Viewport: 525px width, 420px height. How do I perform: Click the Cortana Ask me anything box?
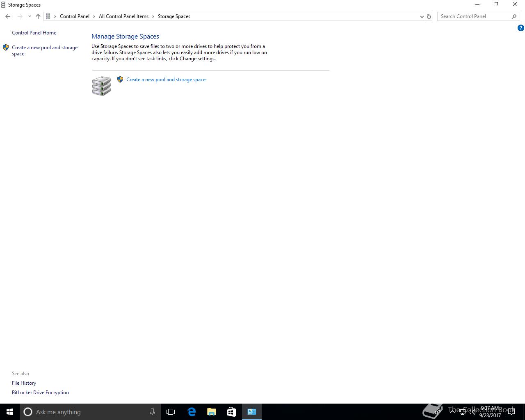pyautogui.click(x=89, y=412)
